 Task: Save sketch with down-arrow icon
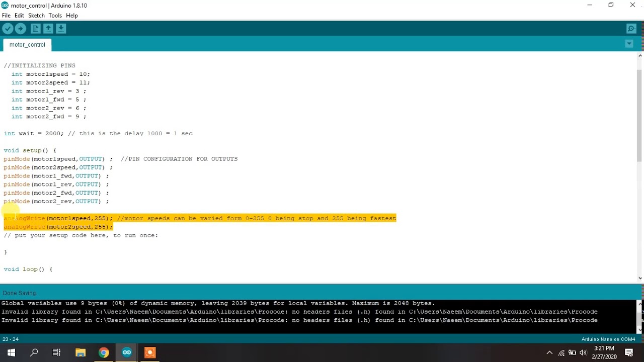61,29
